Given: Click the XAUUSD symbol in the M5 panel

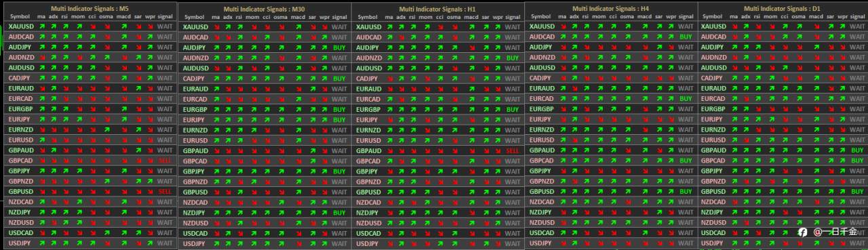Looking at the screenshot, I should (x=20, y=26).
